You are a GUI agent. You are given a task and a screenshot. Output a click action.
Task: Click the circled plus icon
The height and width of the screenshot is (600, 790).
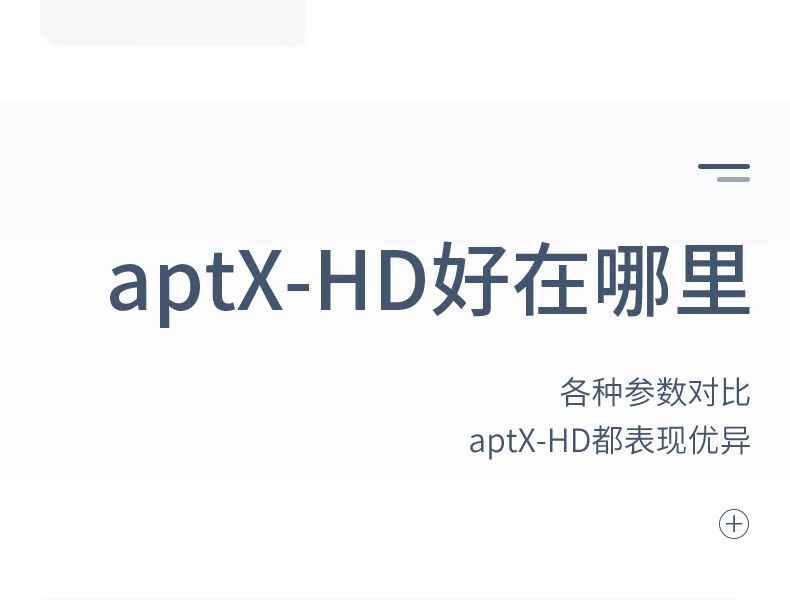coord(734,524)
